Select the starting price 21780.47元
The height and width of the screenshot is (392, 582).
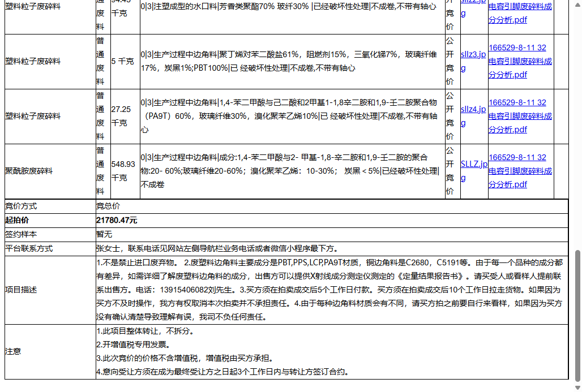[x=117, y=220]
